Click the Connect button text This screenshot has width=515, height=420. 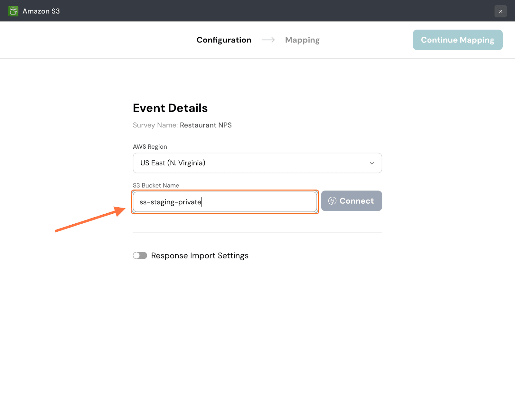point(357,201)
